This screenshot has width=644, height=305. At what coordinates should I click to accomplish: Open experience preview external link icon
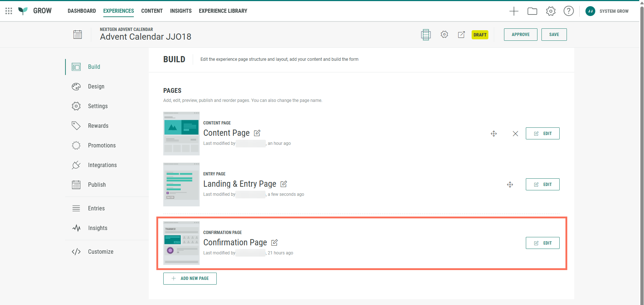(461, 35)
